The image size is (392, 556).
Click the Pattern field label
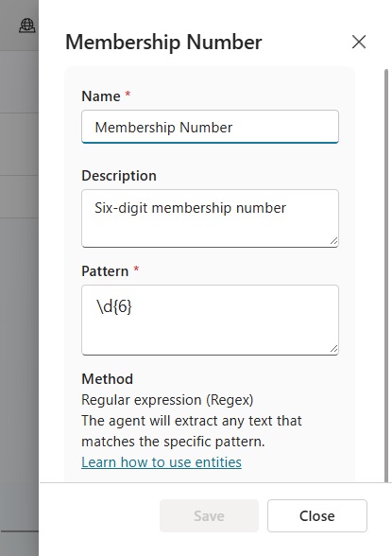click(x=105, y=270)
